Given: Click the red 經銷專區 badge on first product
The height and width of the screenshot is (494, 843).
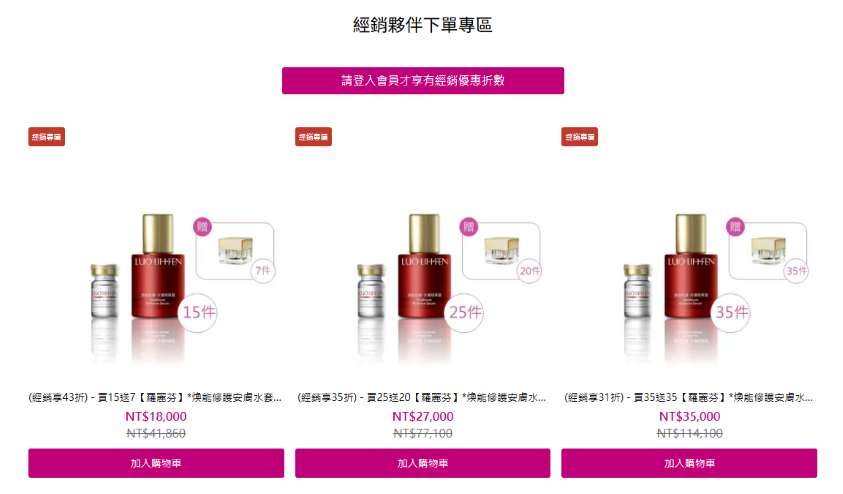Looking at the screenshot, I should (x=47, y=137).
